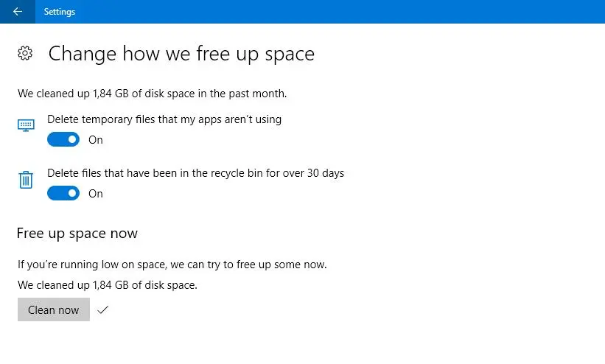Click the On label beside recycle bin toggle

96,193
